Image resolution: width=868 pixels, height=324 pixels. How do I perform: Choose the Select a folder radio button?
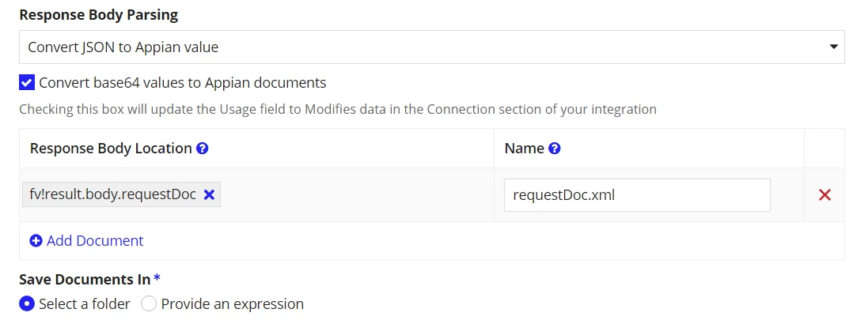pyautogui.click(x=27, y=303)
